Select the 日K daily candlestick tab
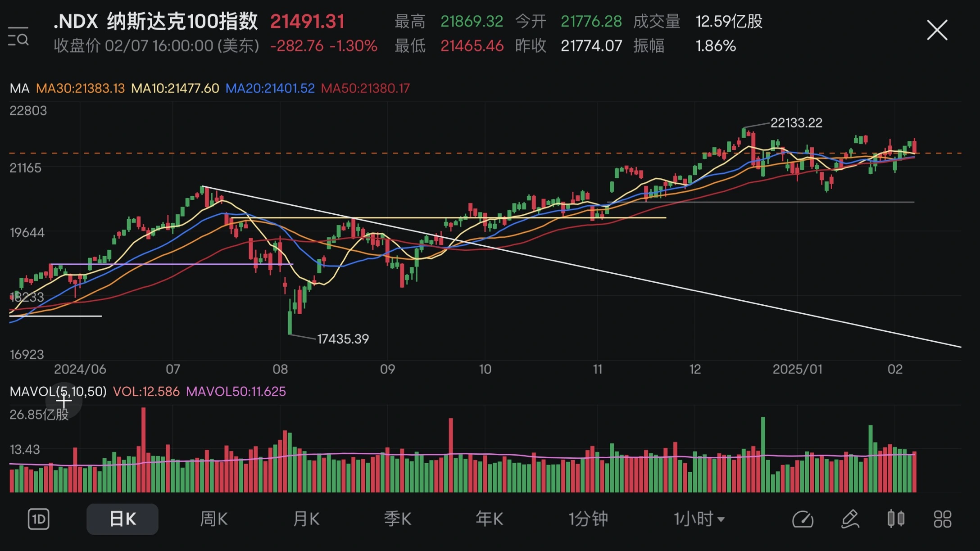 click(122, 519)
